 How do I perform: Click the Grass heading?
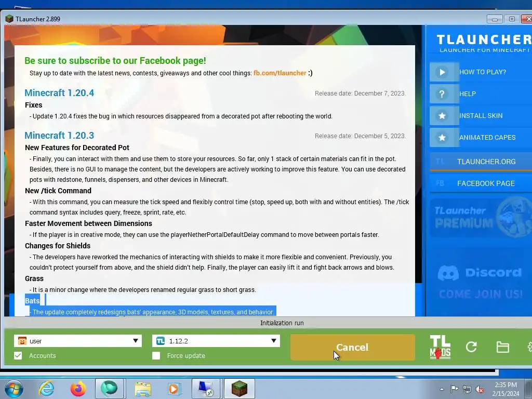(34, 278)
